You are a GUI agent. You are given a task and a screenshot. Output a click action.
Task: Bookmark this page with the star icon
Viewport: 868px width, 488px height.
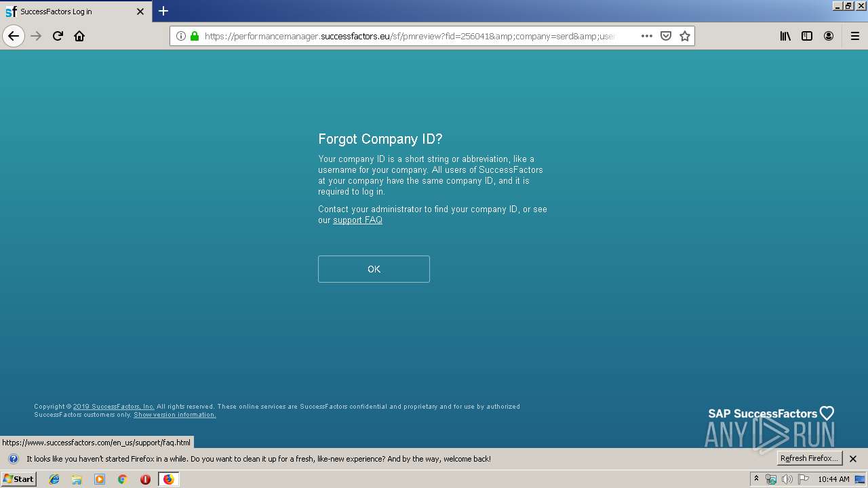[685, 36]
